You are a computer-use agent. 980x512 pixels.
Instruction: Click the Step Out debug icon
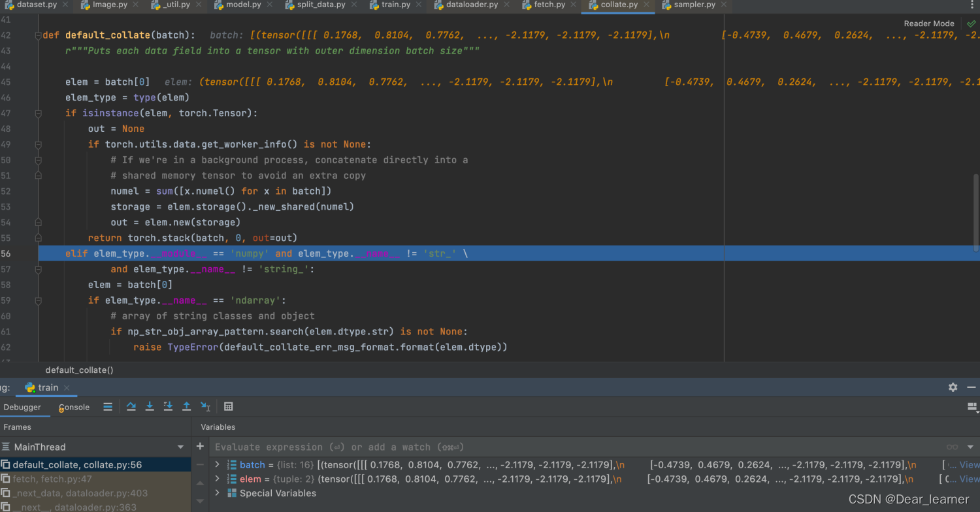(x=186, y=406)
